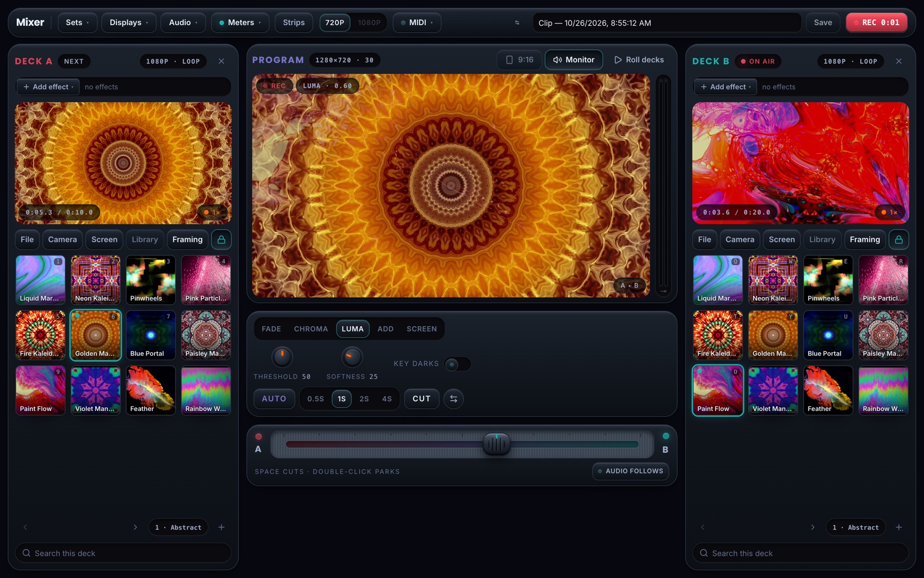Toggle the KEY DARKS switch
The image size is (924, 578).
tap(457, 364)
